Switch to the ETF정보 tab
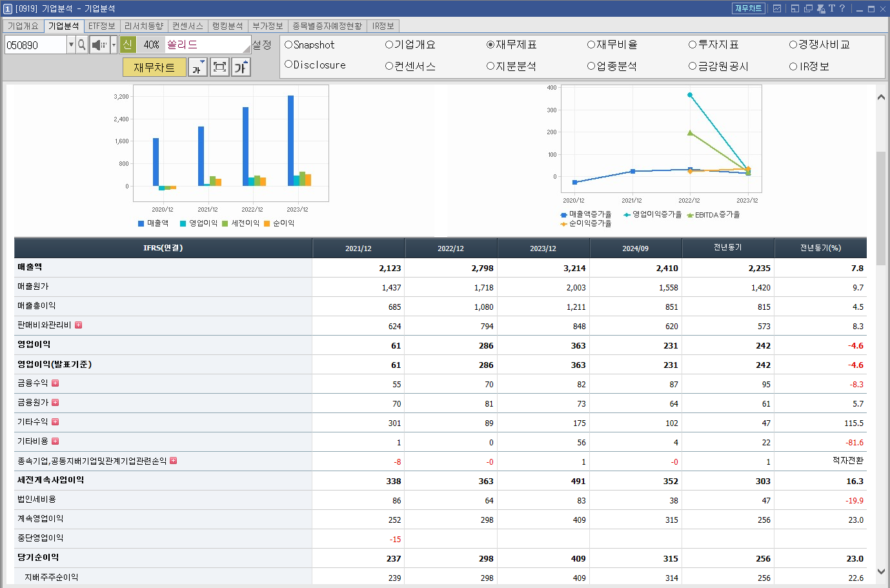 (x=101, y=26)
